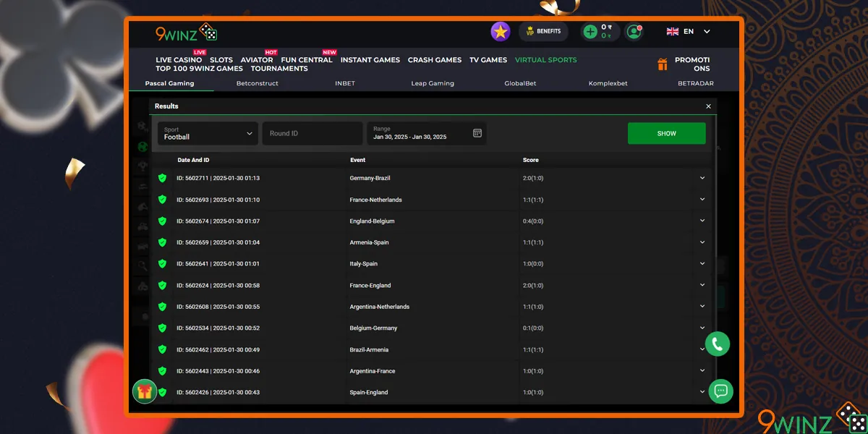868x434 pixels.
Task: Click the calendar icon in Range
Action: tap(477, 133)
